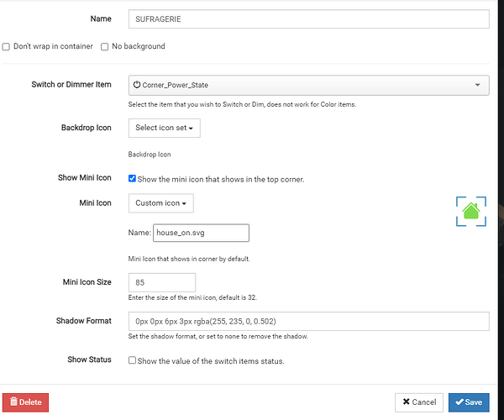Enable the Don't wrap in container checkbox

(7, 47)
